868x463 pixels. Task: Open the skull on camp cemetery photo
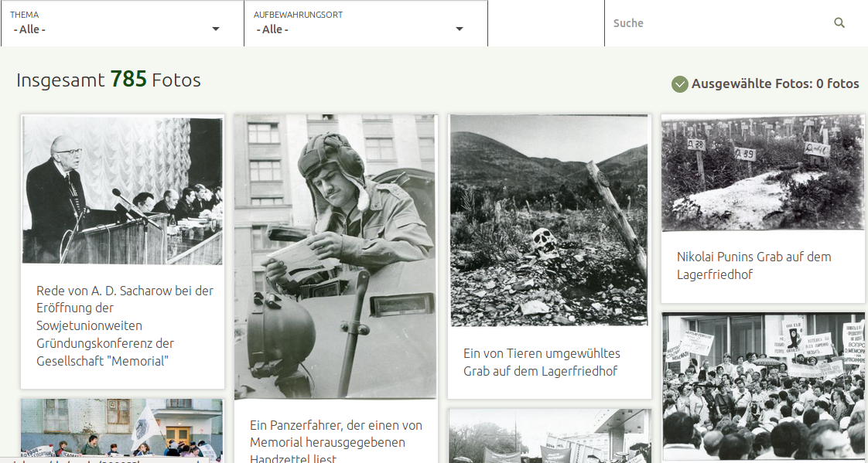point(548,220)
